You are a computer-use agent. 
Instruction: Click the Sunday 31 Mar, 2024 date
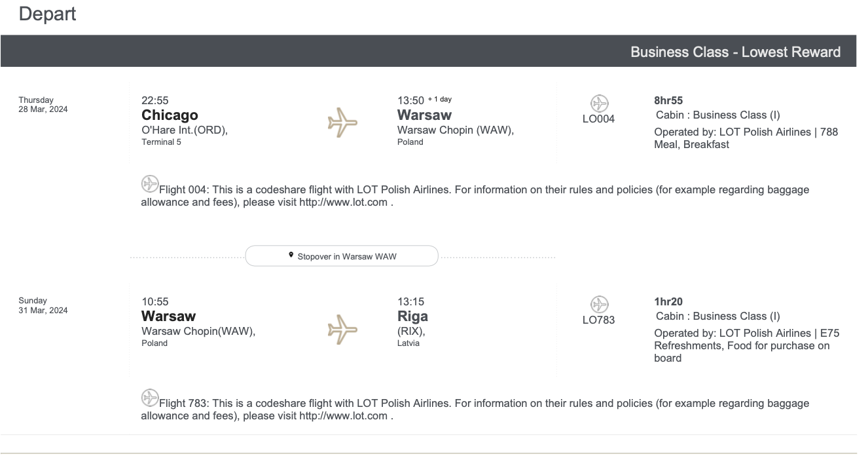click(x=43, y=305)
